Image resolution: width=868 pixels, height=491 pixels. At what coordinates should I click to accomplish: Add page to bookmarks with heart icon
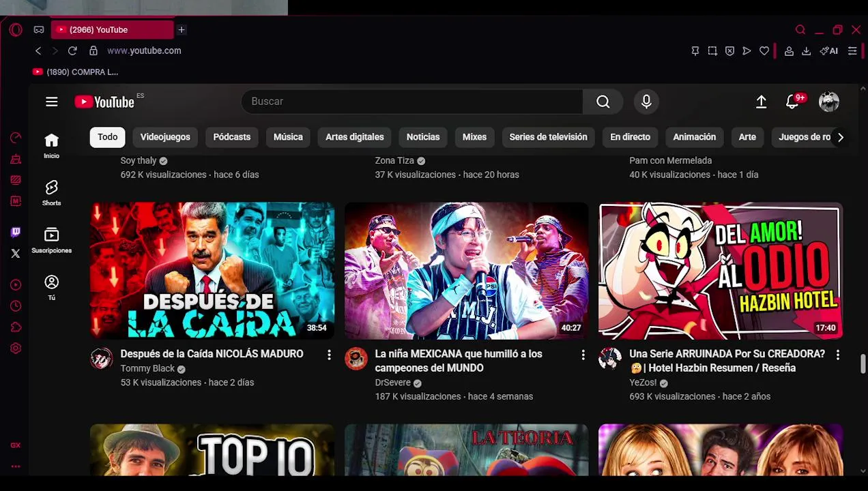pyautogui.click(x=764, y=51)
